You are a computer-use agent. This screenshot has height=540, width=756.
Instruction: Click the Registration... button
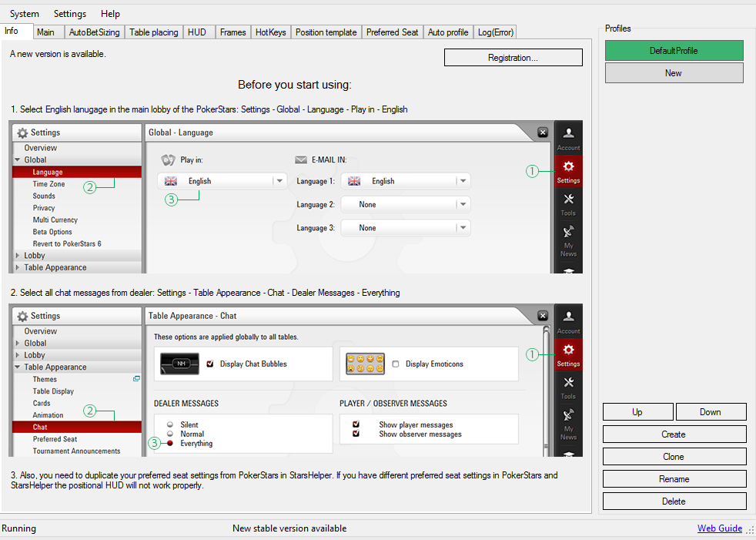click(x=513, y=58)
